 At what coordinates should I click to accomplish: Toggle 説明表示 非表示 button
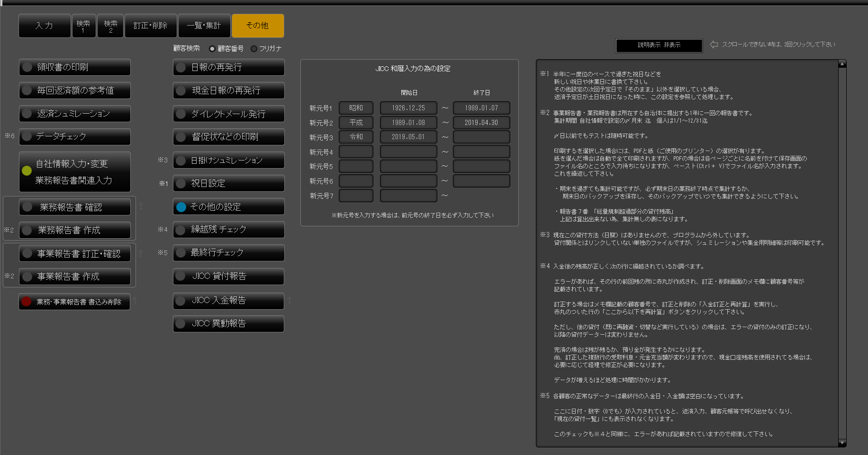(x=659, y=45)
